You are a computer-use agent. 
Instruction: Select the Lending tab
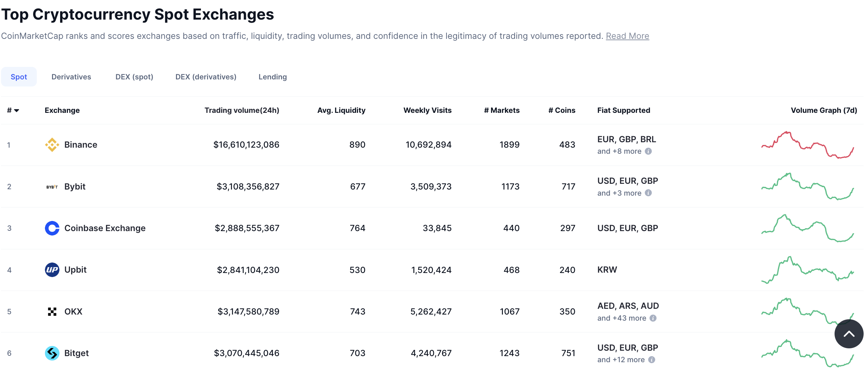273,77
